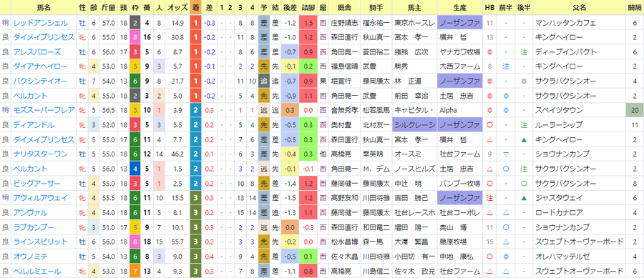Click trainer 音無秀孝 cell
The height and width of the screenshot is (278, 644).
[345, 110]
